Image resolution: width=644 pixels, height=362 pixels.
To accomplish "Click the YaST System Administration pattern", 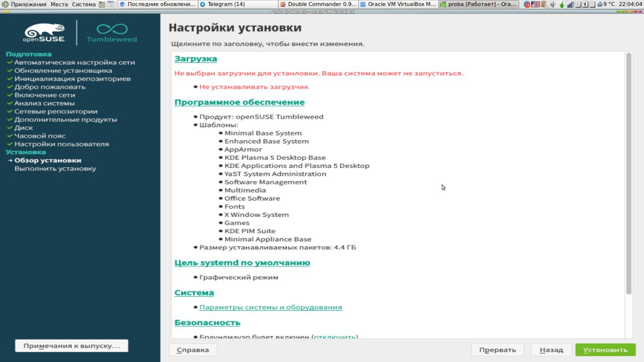I will 275,174.
